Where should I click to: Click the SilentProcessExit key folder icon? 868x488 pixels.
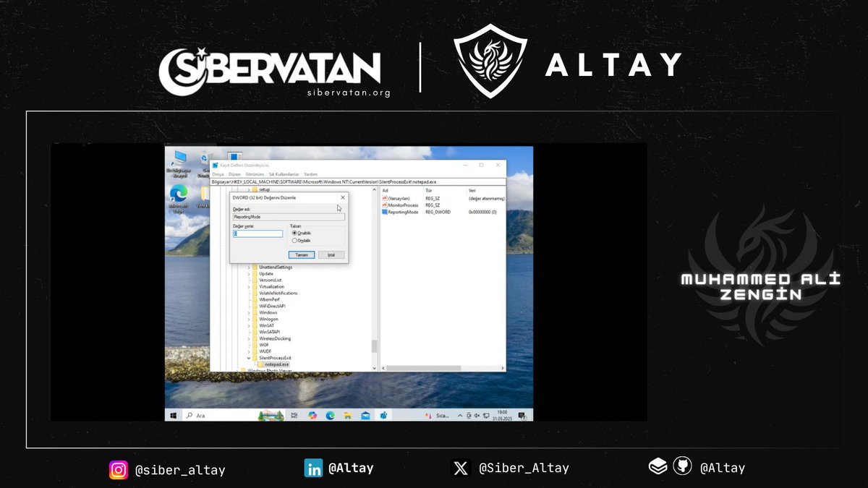(x=255, y=358)
